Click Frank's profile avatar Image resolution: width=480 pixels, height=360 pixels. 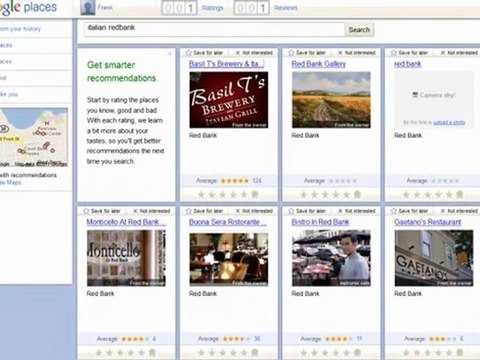pyautogui.click(x=88, y=7)
